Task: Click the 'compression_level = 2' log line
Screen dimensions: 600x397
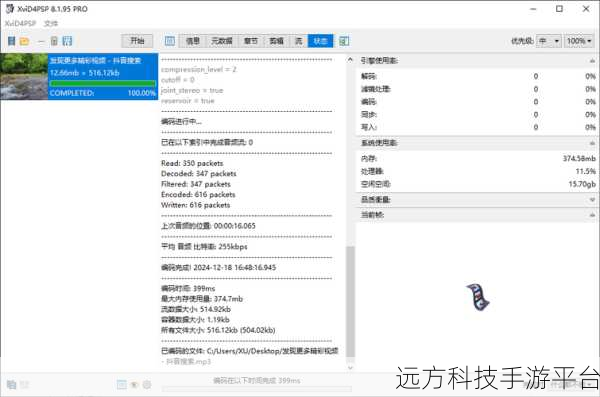Action: [x=199, y=70]
